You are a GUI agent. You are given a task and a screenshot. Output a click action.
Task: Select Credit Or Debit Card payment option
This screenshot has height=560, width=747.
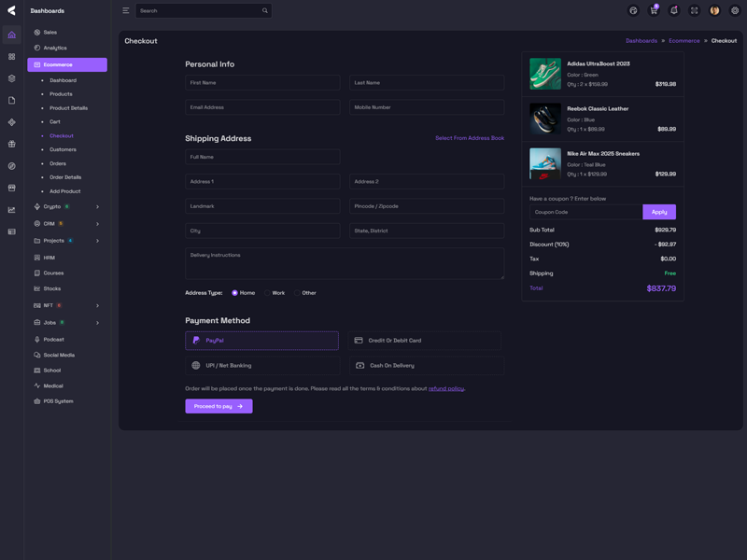point(426,341)
